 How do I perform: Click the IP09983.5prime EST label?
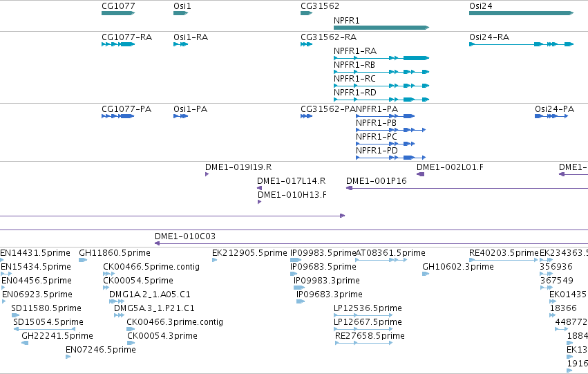(x=323, y=253)
